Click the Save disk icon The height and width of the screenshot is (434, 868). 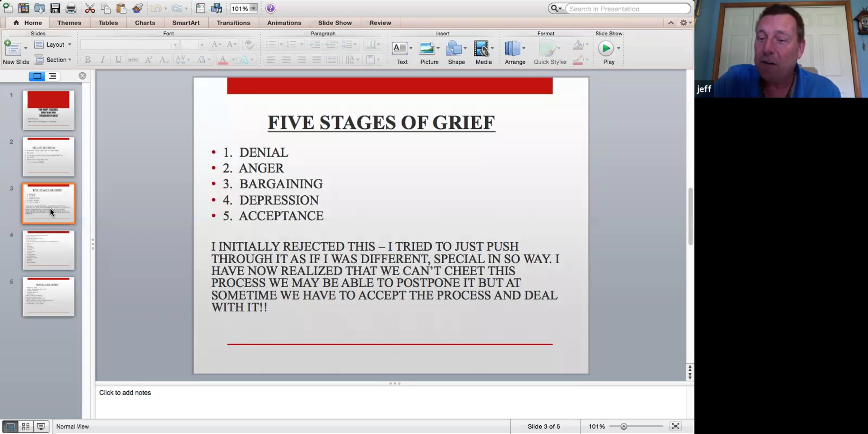click(x=55, y=8)
